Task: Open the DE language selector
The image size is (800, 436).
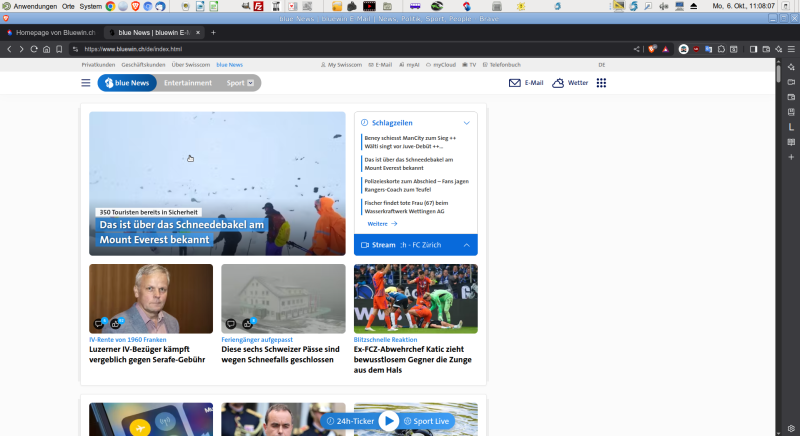Action: click(x=601, y=64)
